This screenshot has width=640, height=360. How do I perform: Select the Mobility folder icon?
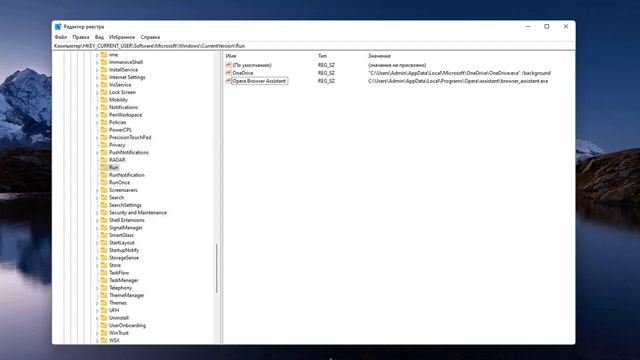pos(104,100)
